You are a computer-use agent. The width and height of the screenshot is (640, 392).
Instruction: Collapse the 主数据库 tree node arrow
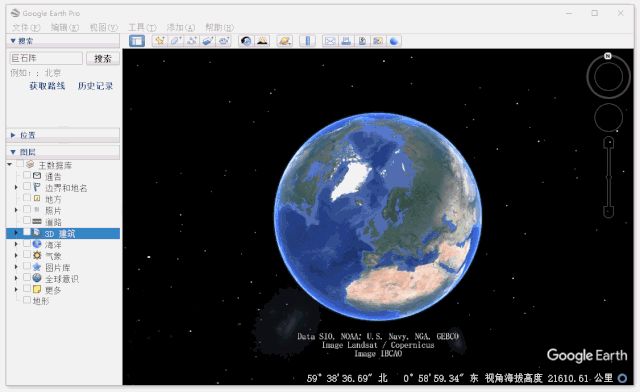point(9,165)
